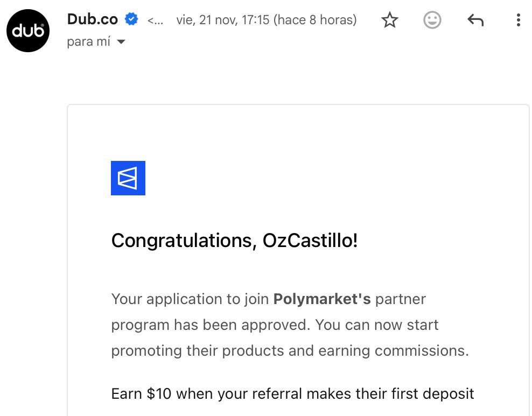Screen dimensions: 532x416
Task: Click the '(hace 8 horas)' relative time
Action: [x=315, y=20]
